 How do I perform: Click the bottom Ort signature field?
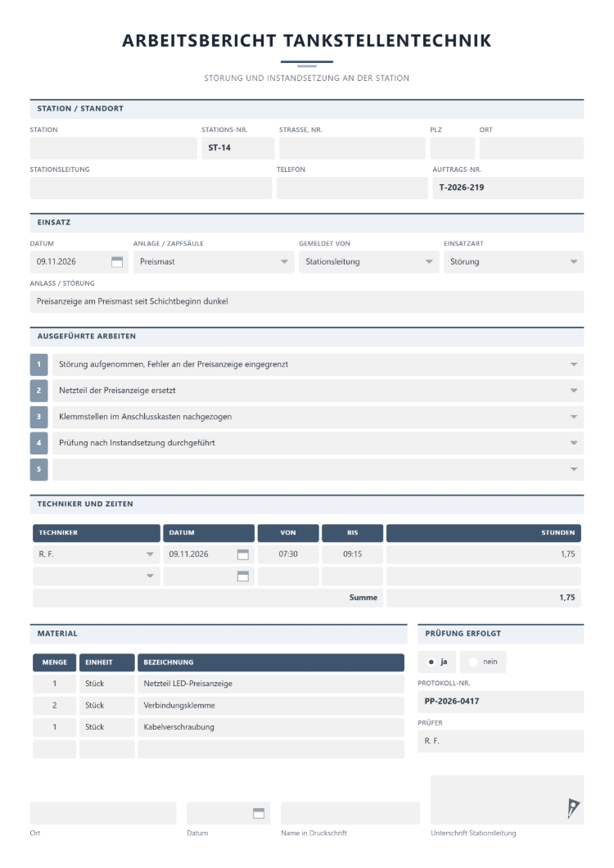[x=103, y=813]
